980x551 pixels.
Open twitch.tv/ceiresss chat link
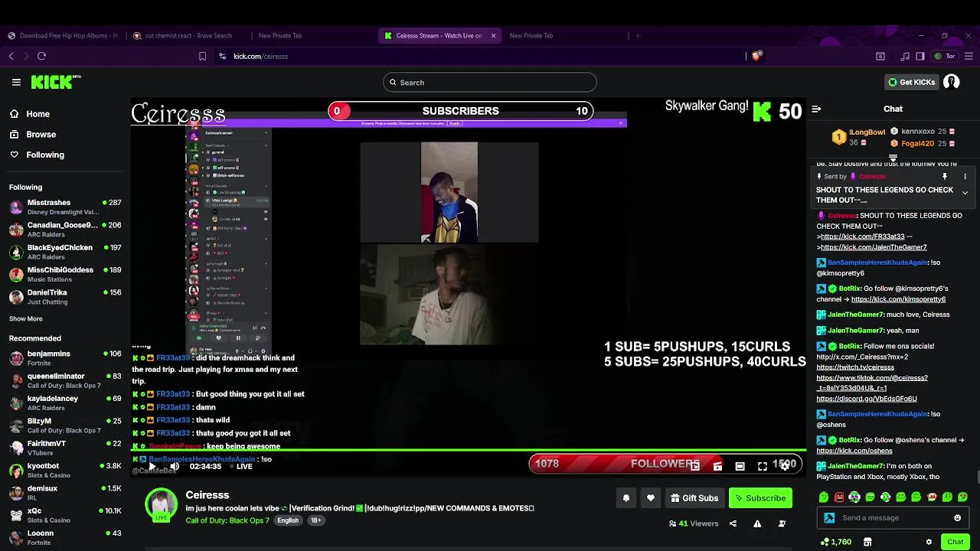855,367
